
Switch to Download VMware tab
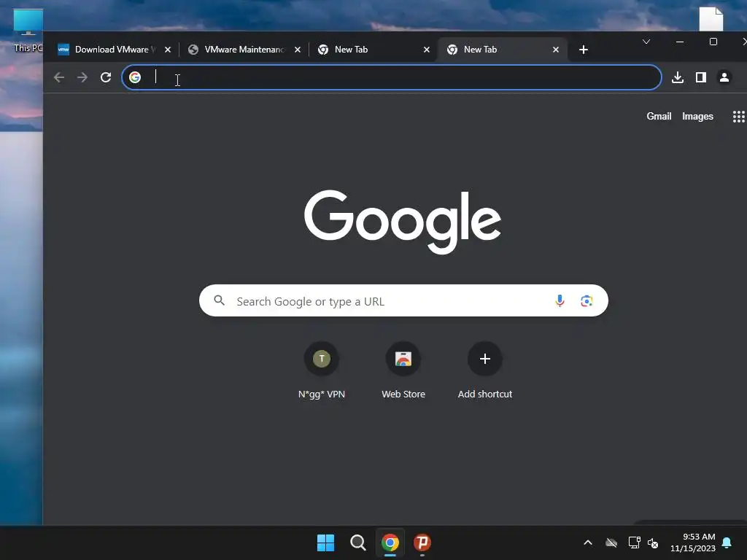(113, 50)
